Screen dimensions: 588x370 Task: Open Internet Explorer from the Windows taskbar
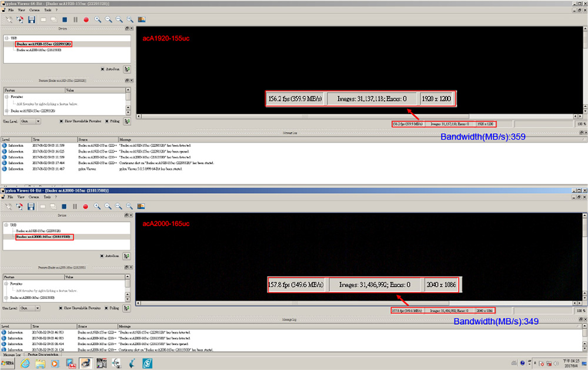(25, 364)
